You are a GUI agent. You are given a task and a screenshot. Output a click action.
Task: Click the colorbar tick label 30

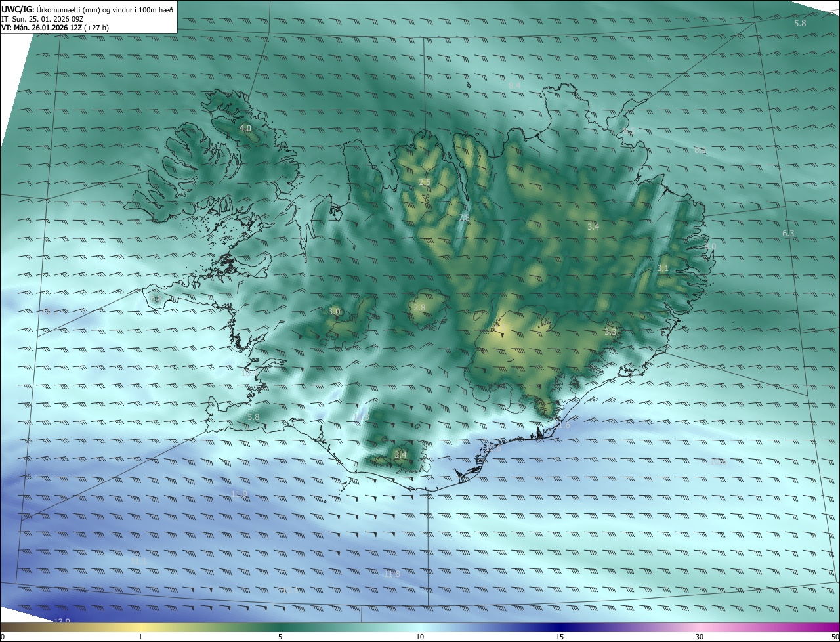[700, 637]
